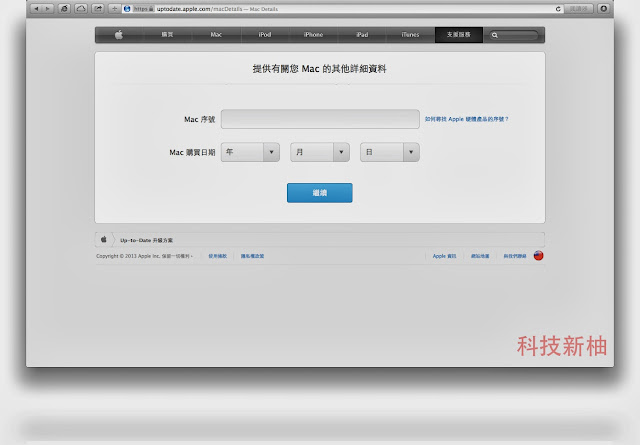Click Up-to-Date 升級方案 breadcrumb
The height and width of the screenshot is (445, 640).
[147, 240]
